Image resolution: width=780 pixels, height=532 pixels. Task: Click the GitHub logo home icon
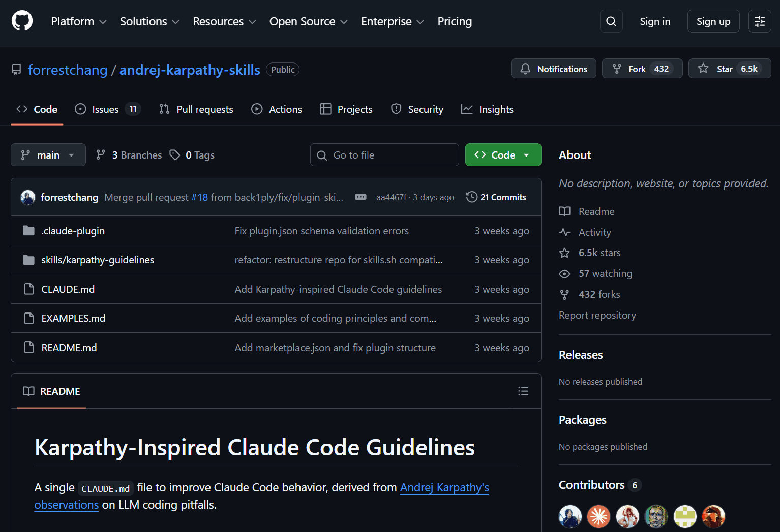[x=22, y=21]
